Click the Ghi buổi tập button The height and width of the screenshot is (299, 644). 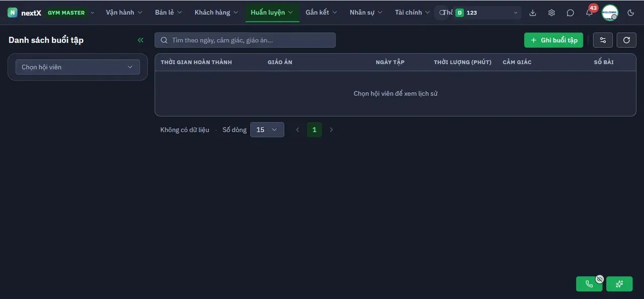553,40
